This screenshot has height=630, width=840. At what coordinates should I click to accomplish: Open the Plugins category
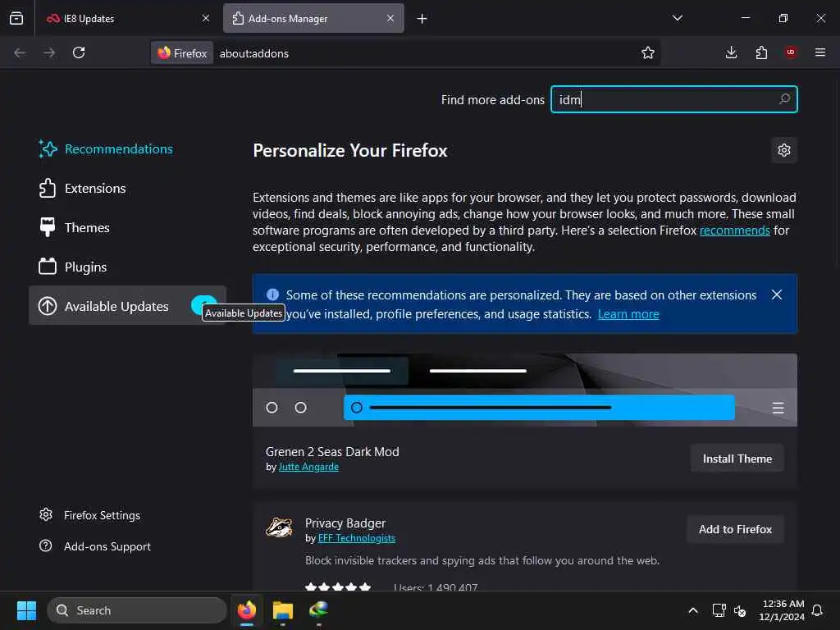(x=127, y=267)
